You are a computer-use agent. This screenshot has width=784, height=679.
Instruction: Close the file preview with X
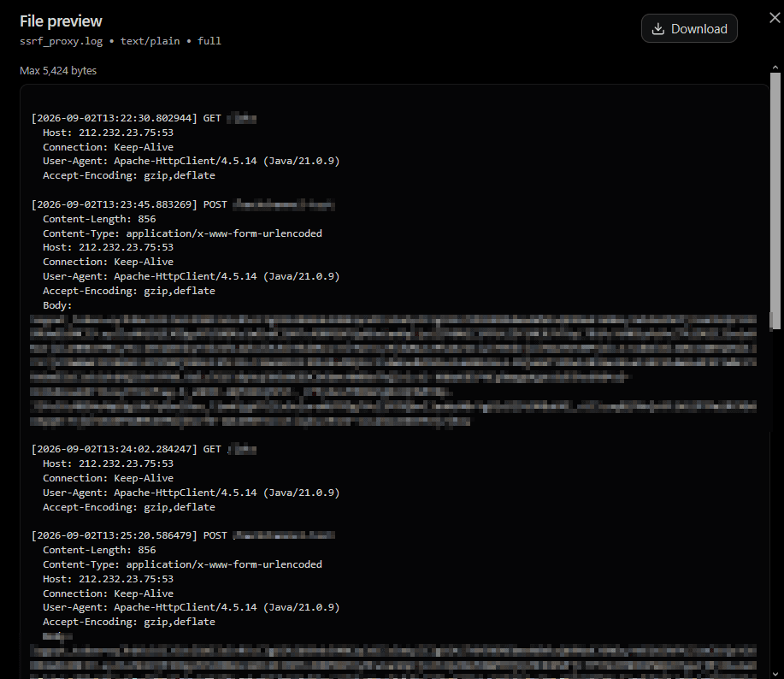click(x=775, y=18)
